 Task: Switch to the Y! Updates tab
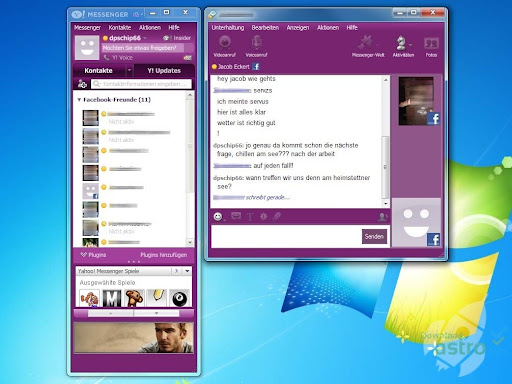(x=164, y=71)
